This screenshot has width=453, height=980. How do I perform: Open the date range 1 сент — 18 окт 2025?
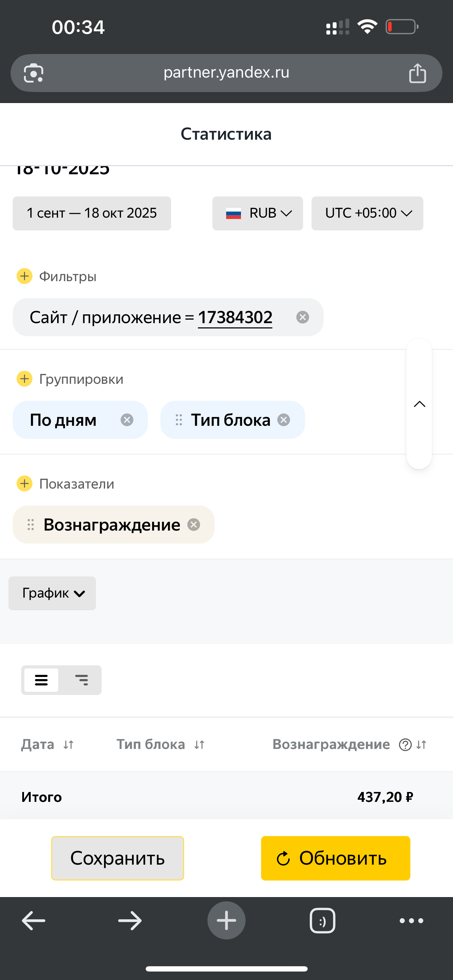point(92,213)
